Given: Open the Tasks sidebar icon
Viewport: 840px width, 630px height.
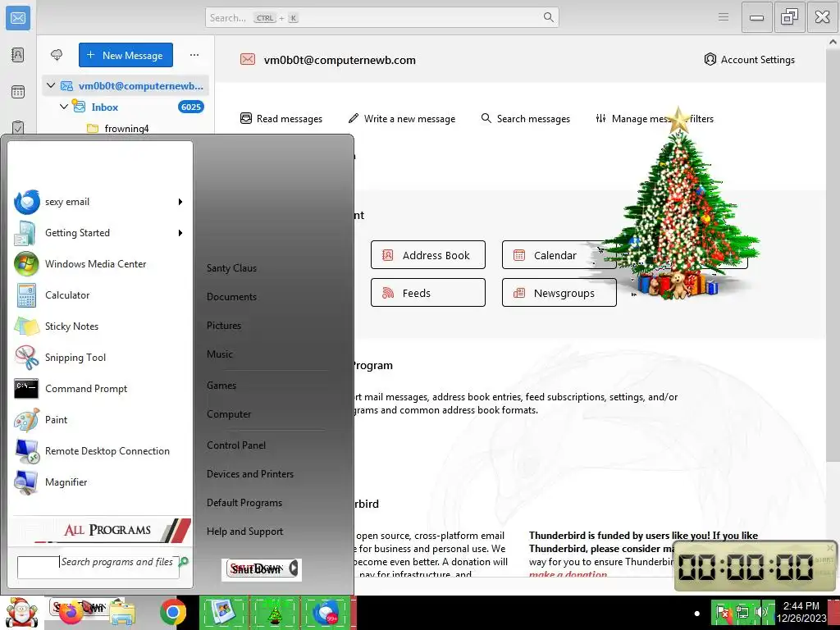Looking at the screenshot, I should [18, 127].
